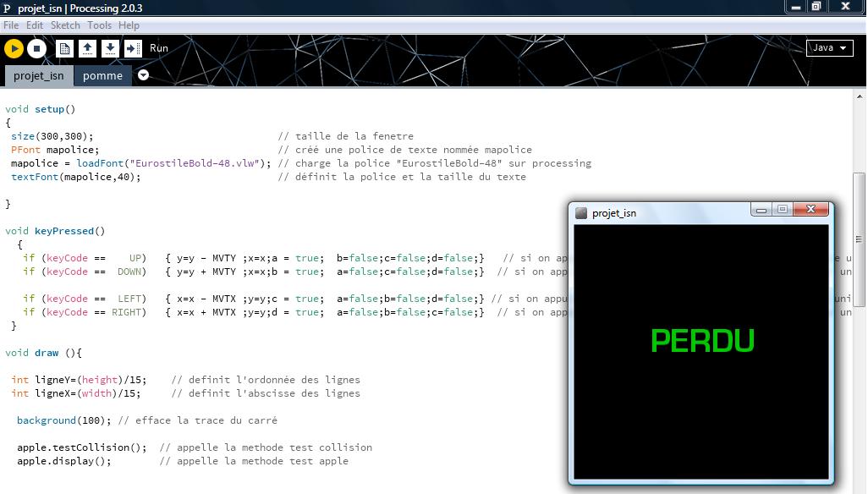Click the "// taille de la fenetre" comment

pyautogui.click(x=346, y=136)
